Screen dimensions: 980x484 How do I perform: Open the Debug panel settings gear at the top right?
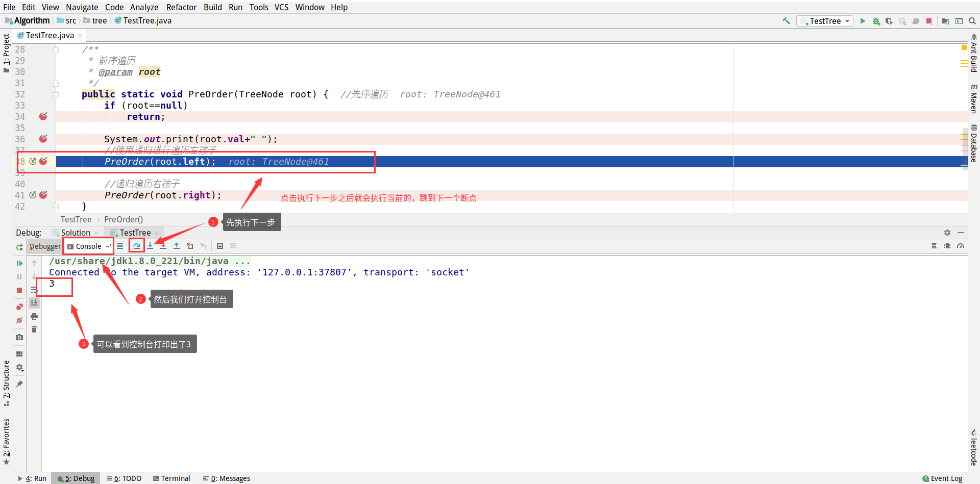947,233
